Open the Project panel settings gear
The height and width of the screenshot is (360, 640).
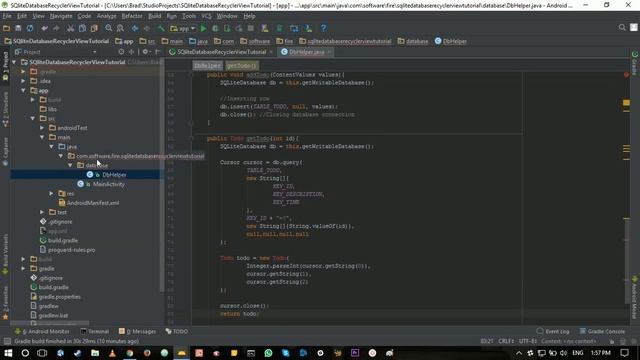click(x=145, y=52)
